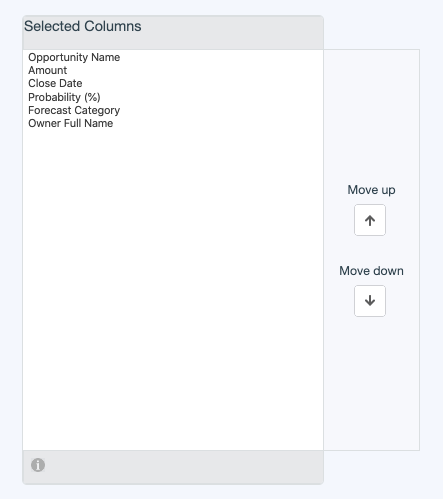The image size is (443, 499).
Task: Click empty side panel above Move up label
Action: [371, 115]
